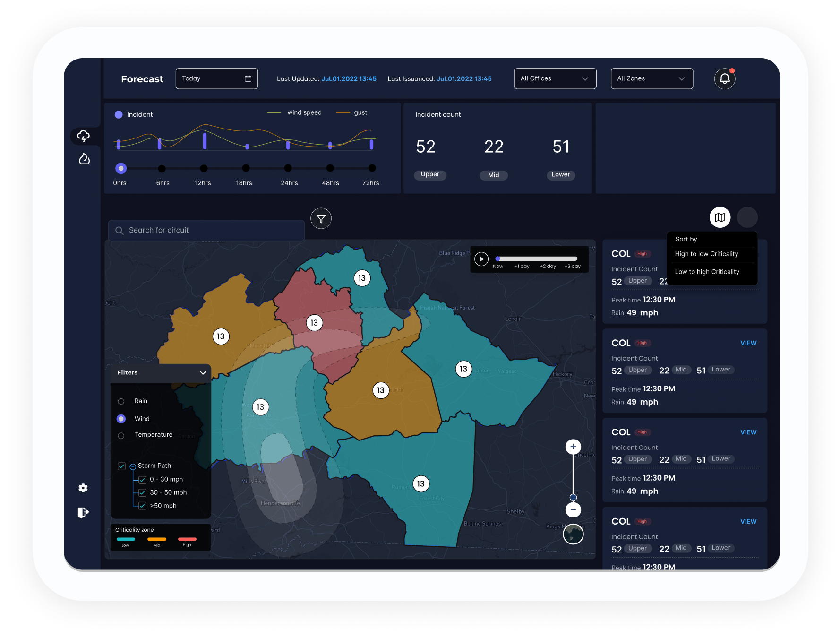Select 48hrs timeline point
This screenshot has width=840, height=638.
(x=330, y=168)
